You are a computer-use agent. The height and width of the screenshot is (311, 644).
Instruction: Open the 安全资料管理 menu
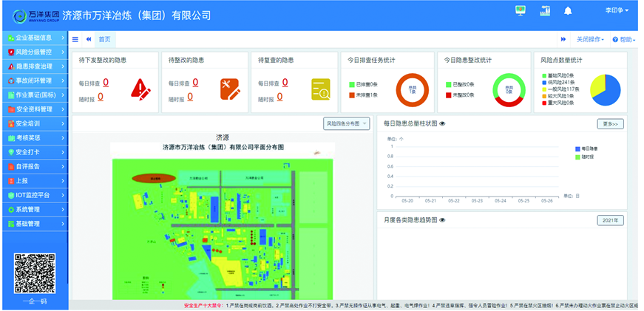pyautogui.click(x=35, y=109)
